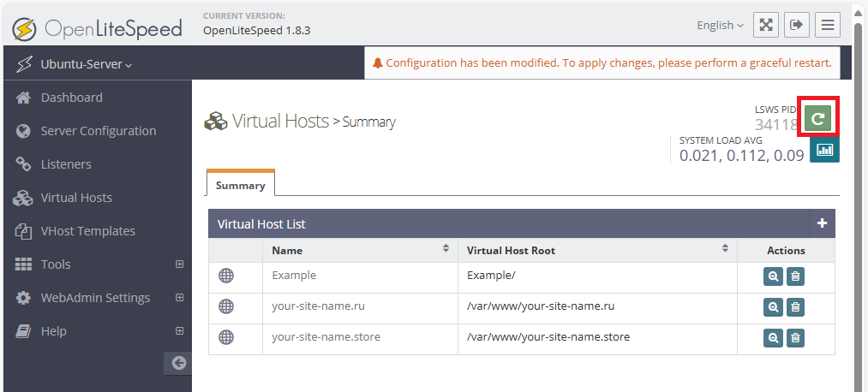The height and width of the screenshot is (392, 868).
Task: Click the Actions column header
Action: point(786,251)
